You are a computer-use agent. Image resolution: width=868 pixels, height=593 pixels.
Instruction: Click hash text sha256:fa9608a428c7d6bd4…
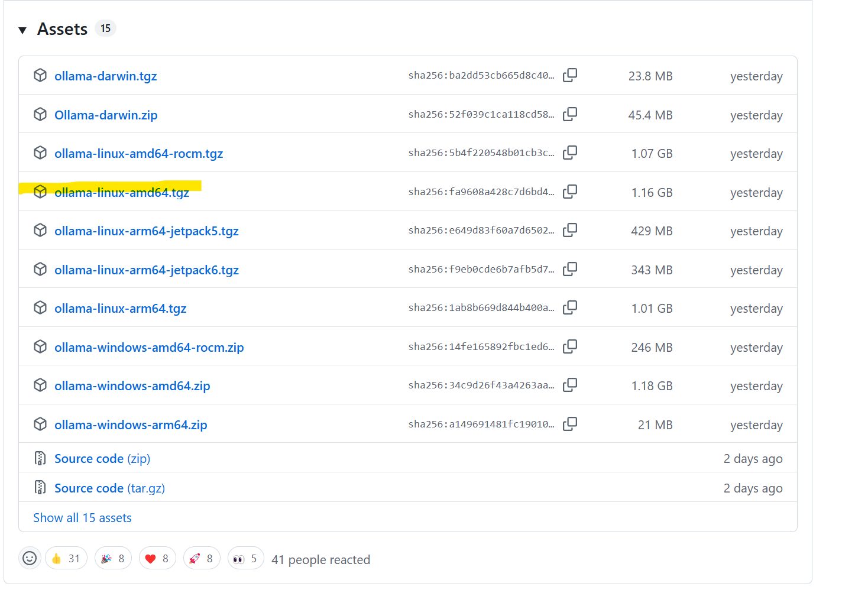coord(481,192)
